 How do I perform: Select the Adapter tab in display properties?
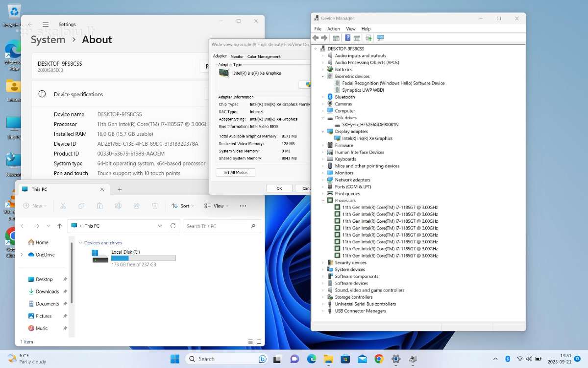pos(220,56)
